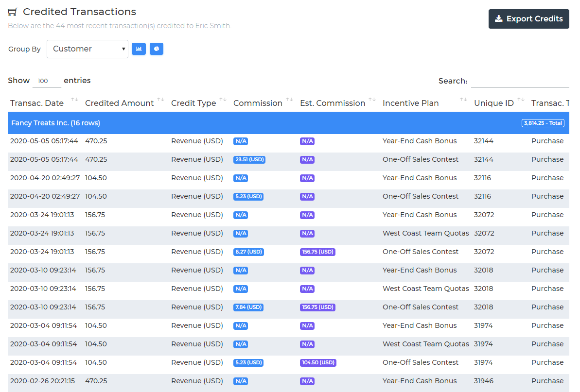Open the Group By Customer dropdown

88,49
